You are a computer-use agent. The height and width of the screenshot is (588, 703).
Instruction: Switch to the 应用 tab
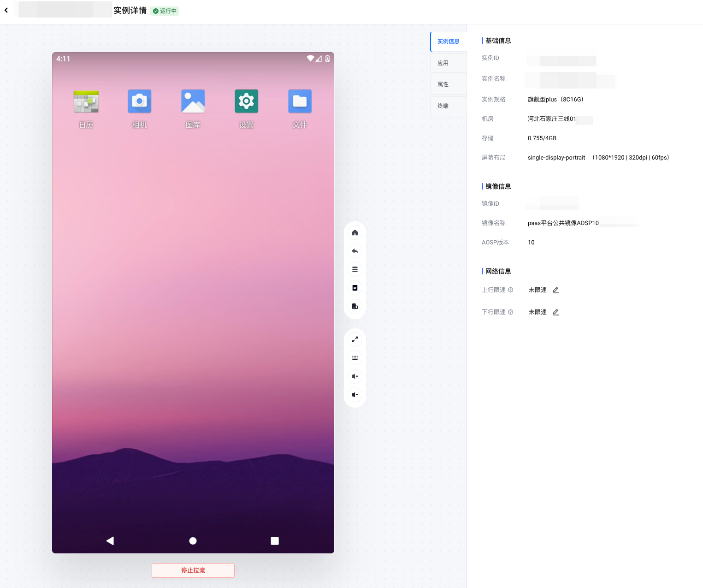[448, 63]
